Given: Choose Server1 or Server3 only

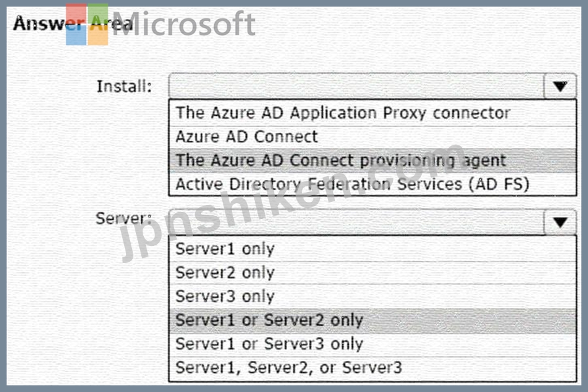Looking at the screenshot, I should pos(373,344).
